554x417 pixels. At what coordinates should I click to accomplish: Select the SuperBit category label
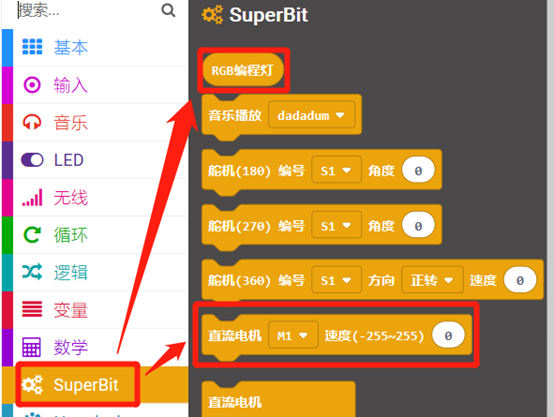(86, 384)
